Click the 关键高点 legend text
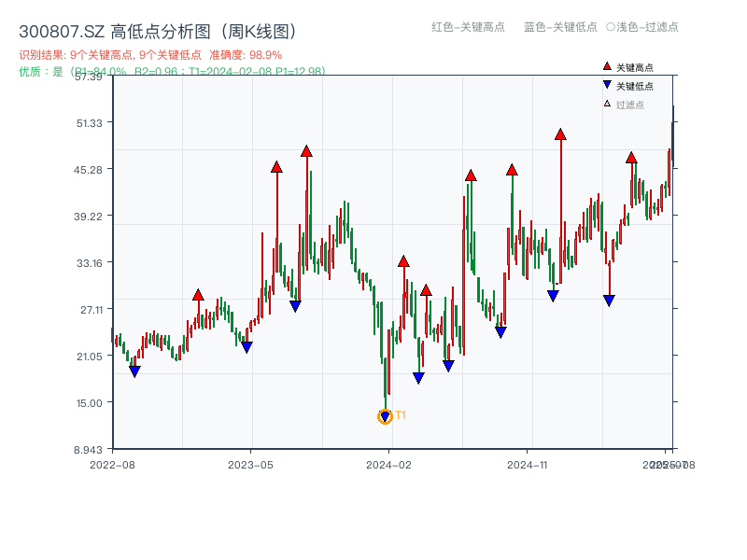Image resolution: width=747 pixels, height=560 pixels. (x=635, y=67)
